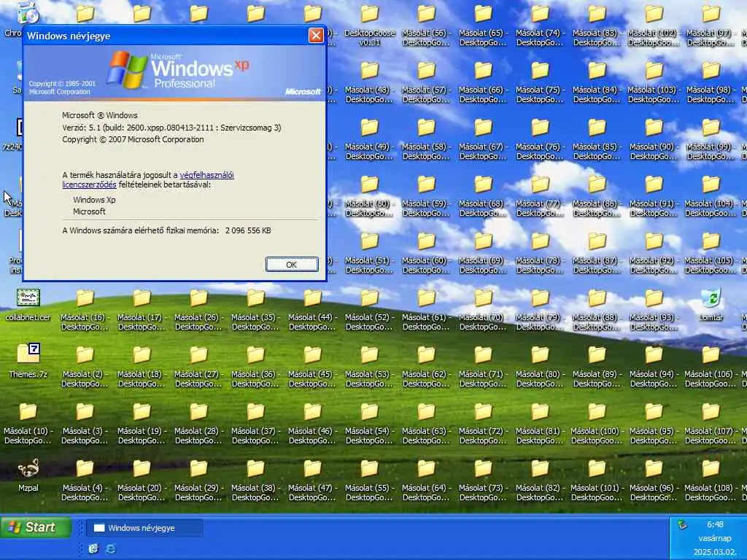747x560 pixels.
Task: Select the Másolat (47) folder icon
Action: tap(312, 469)
